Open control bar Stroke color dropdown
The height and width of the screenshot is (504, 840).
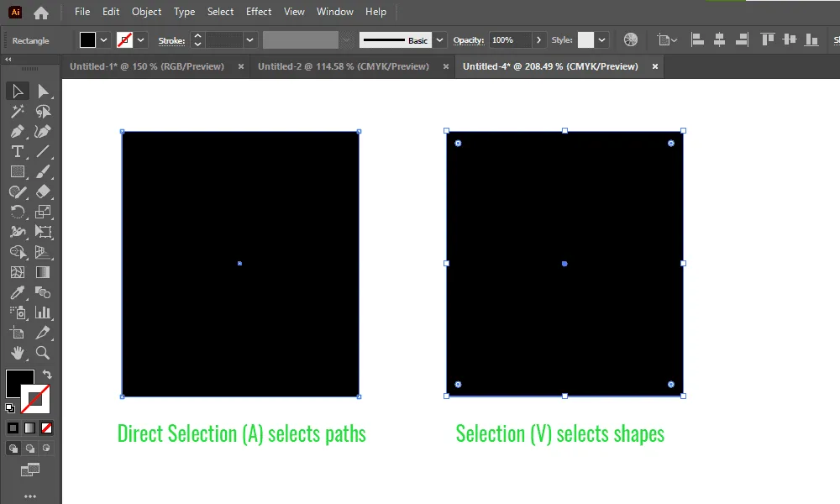pyautogui.click(x=141, y=40)
